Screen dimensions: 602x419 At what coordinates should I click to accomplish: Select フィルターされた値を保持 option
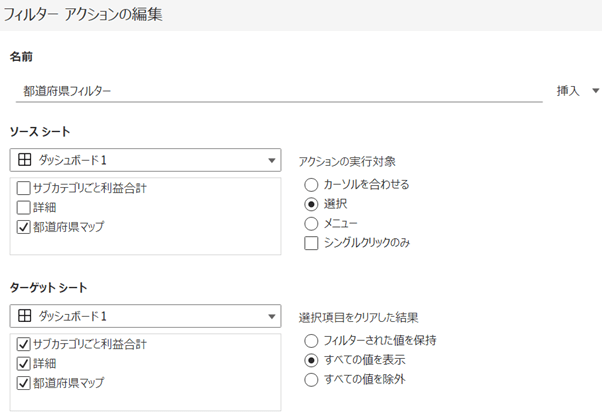click(x=311, y=341)
